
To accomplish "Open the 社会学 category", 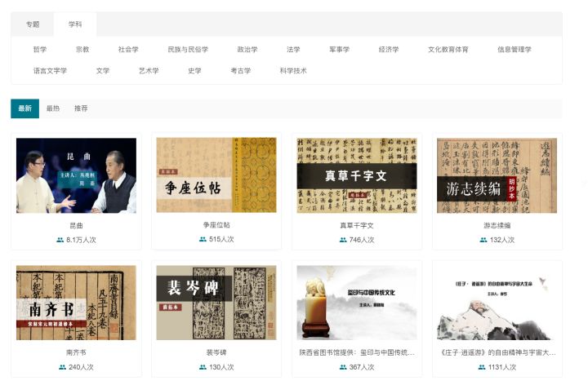I will (x=128, y=50).
